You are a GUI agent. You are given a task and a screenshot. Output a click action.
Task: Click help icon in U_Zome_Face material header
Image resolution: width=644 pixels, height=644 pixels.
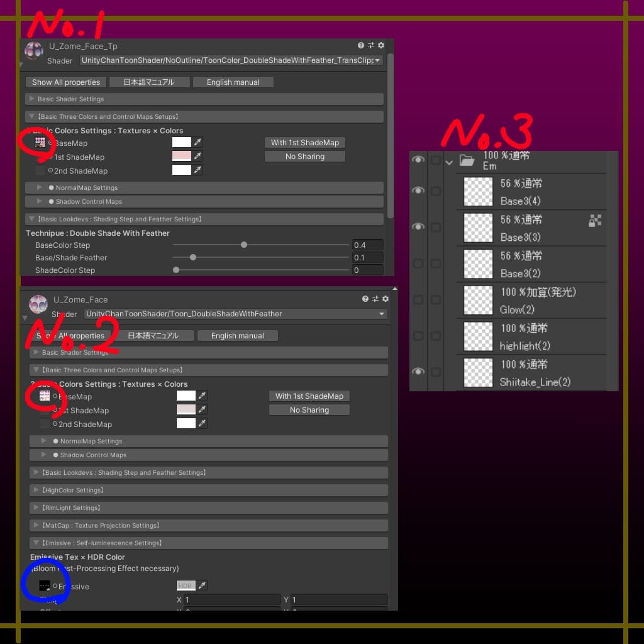tap(365, 299)
